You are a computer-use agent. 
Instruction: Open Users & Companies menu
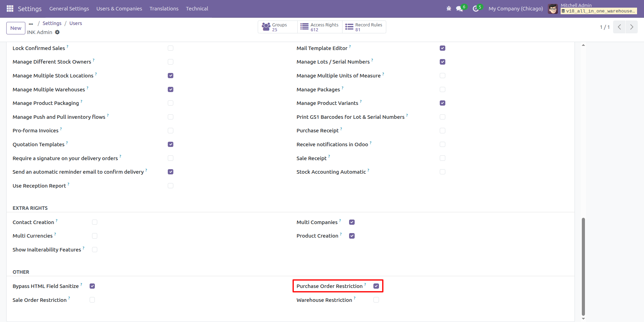coord(119,9)
